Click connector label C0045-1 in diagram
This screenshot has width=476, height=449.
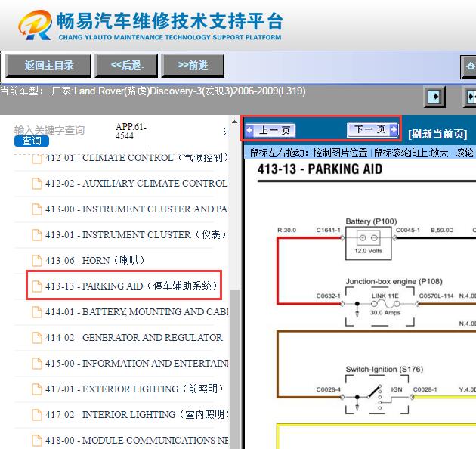(408, 230)
